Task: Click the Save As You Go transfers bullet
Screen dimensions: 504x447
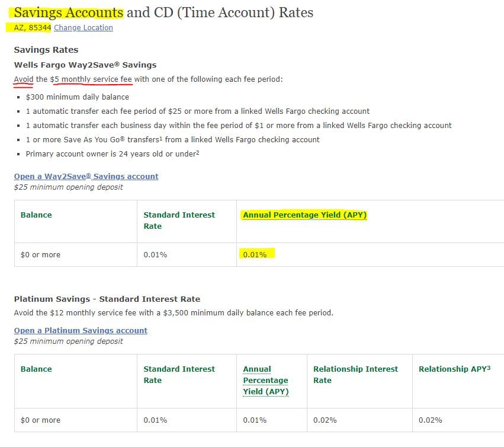Action: (x=172, y=140)
